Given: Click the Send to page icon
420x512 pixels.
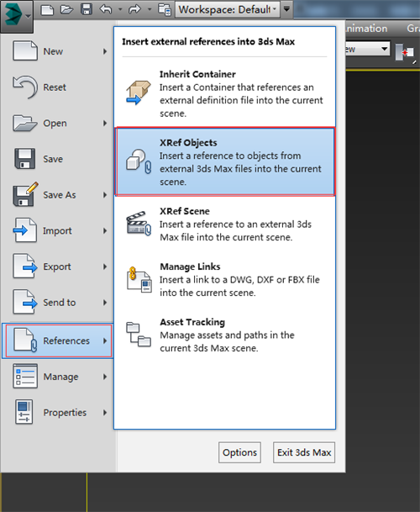Looking at the screenshot, I should [x=25, y=302].
